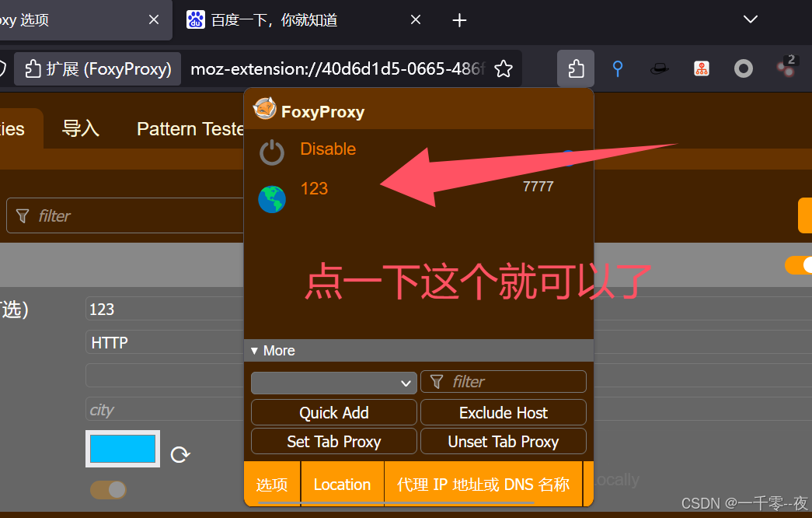Close the Baidu tab
Screen dimensions: 812x518
(415, 19)
